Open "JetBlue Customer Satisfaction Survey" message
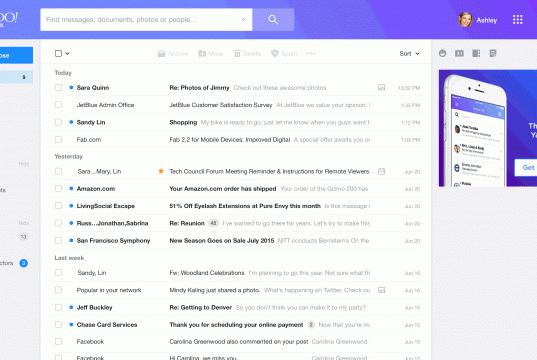The width and height of the screenshot is (537, 360). pos(221,105)
